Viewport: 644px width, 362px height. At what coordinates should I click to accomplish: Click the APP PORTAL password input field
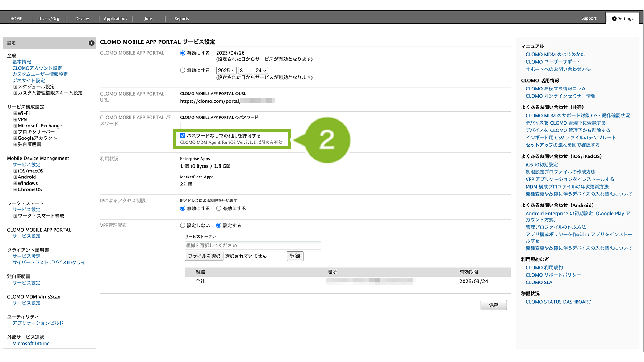[225, 125]
